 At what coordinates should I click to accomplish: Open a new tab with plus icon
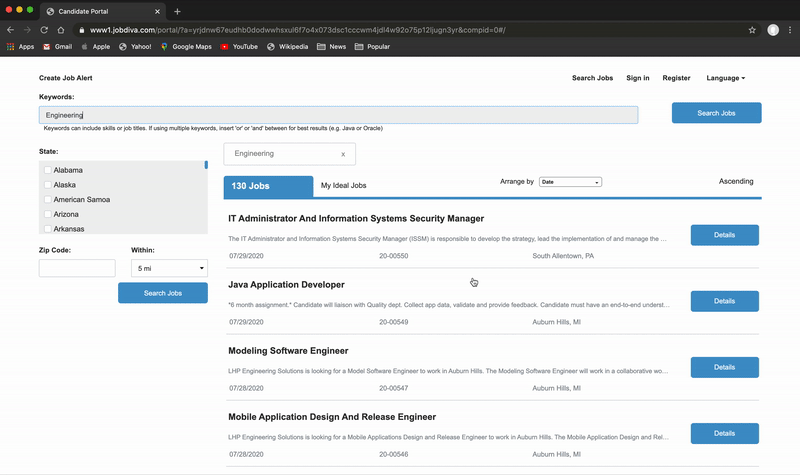(177, 11)
